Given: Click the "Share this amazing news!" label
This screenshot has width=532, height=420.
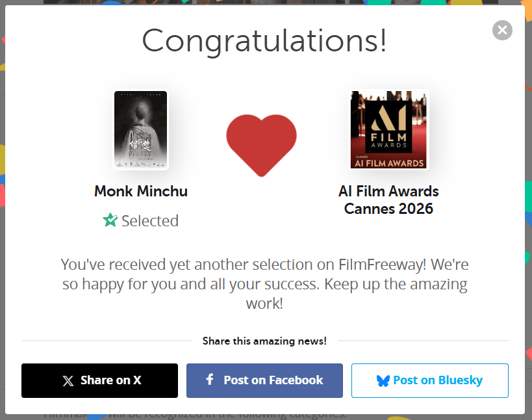Looking at the screenshot, I should pos(264,341).
